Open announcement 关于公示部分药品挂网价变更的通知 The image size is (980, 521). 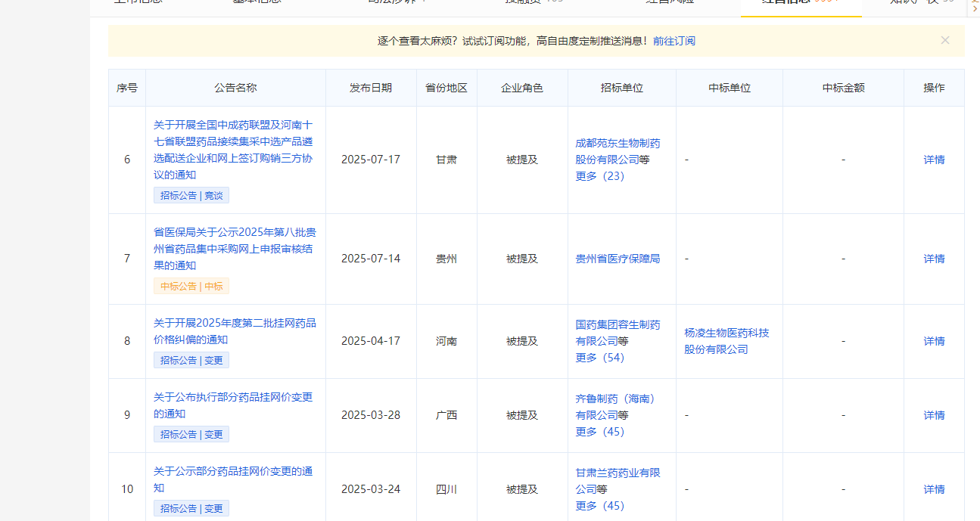click(x=233, y=479)
